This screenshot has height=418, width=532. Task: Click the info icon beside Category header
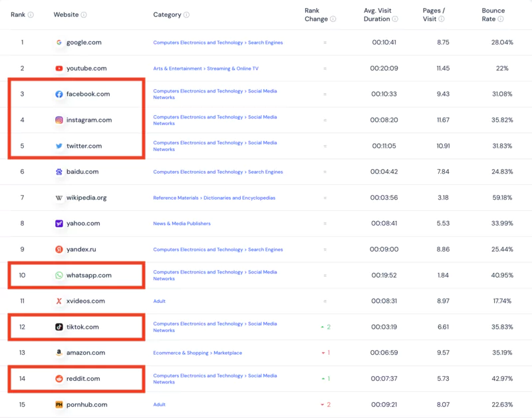[186, 15]
